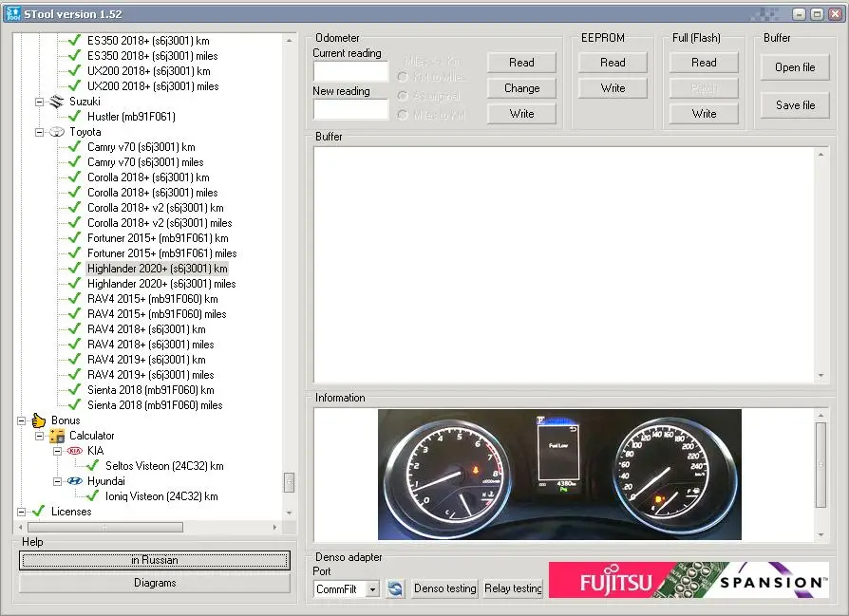This screenshot has height=616, width=849.
Task: Click the Odometer Change button
Action: click(x=521, y=87)
